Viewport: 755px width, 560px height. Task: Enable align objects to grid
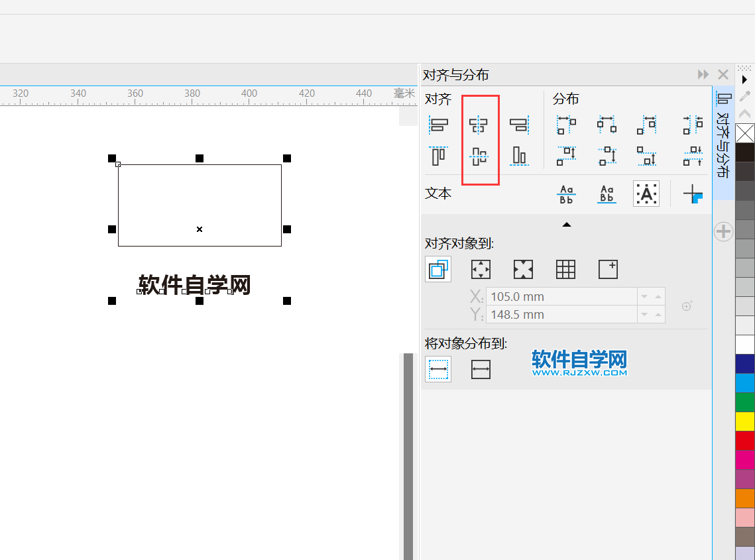click(x=565, y=269)
